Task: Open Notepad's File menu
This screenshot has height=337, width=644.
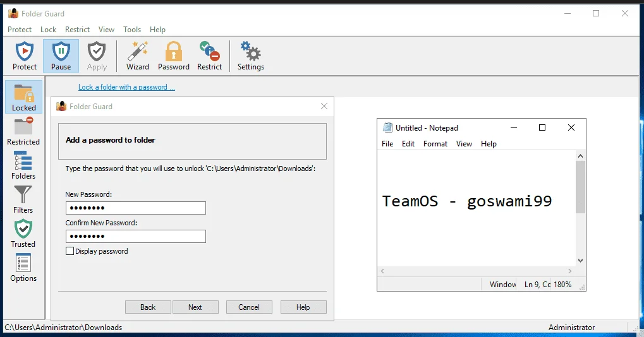Action: (x=387, y=144)
